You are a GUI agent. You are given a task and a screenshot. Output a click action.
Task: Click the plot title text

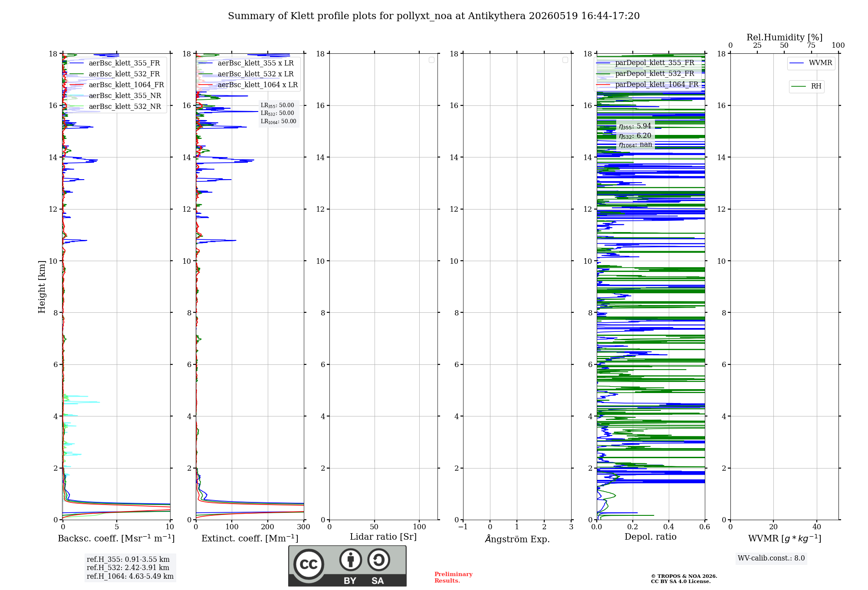[x=434, y=16]
